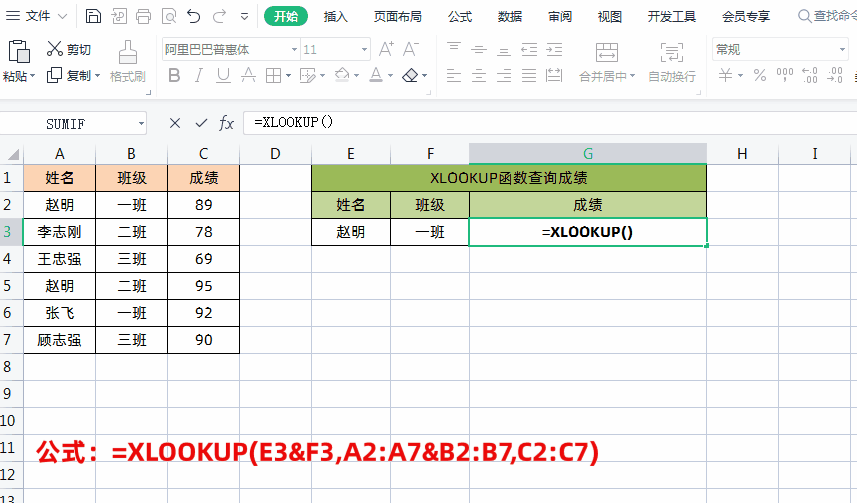Viewport: 857px width, 503px height.
Task: Click the cell with score 95
Action: [203, 286]
